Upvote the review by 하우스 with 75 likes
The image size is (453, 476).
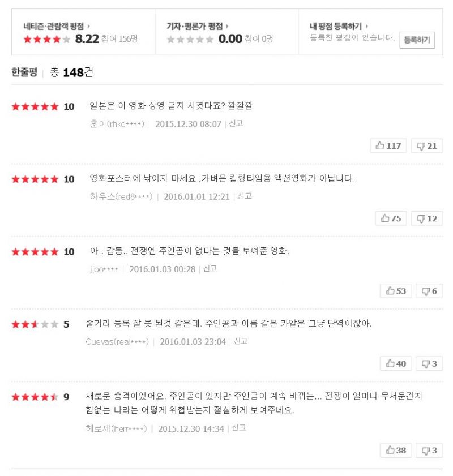pos(391,218)
